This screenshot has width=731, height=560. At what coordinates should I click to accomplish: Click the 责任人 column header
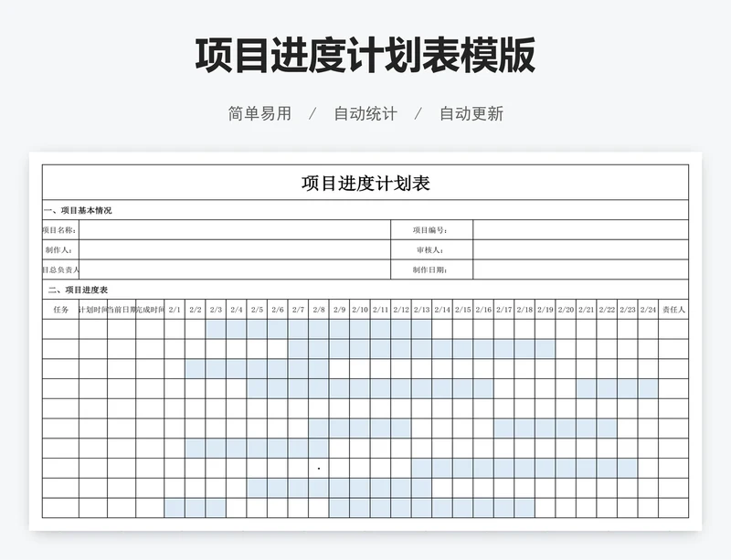click(x=673, y=310)
